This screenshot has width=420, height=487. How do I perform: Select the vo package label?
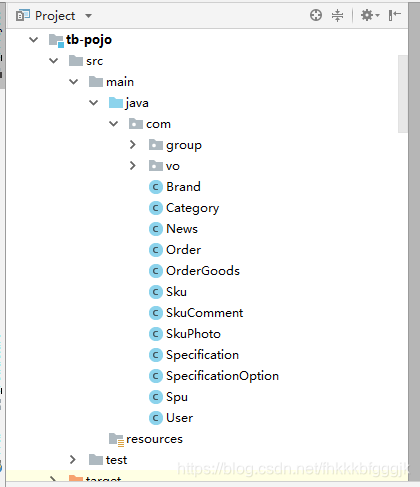pyautogui.click(x=173, y=166)
